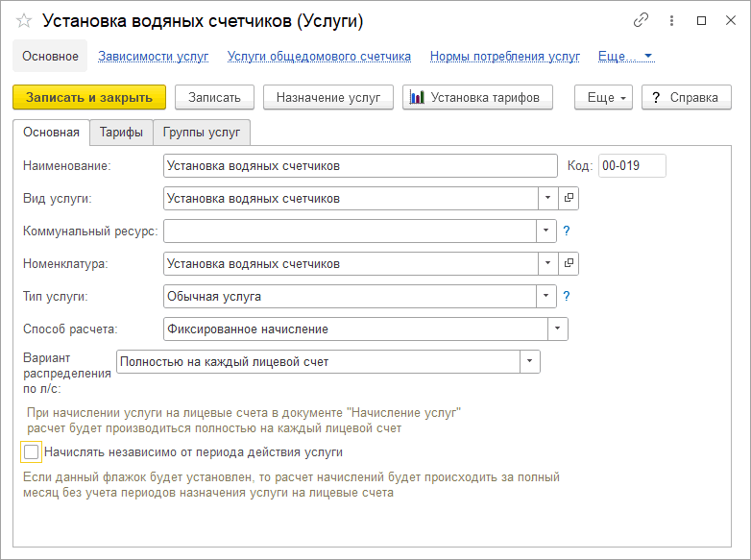Expand the Способ расчета dropdown list
751x560 pixels.
(558, 329)
